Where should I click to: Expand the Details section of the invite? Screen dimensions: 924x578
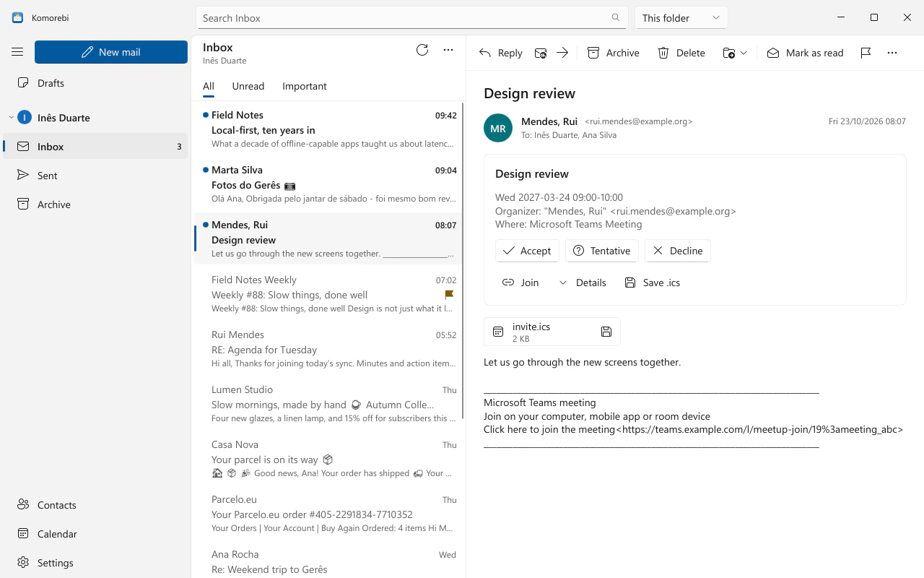(x=583, y=282)
